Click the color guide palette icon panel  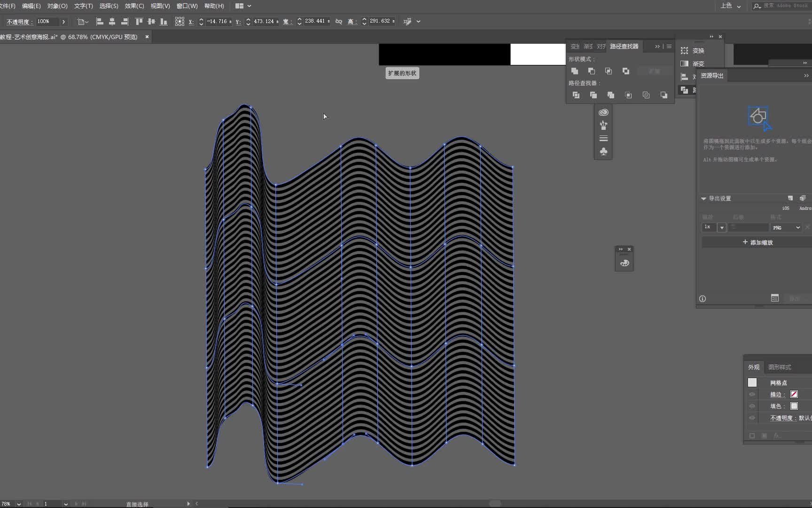pyautogui.click(x=625, y=263)
